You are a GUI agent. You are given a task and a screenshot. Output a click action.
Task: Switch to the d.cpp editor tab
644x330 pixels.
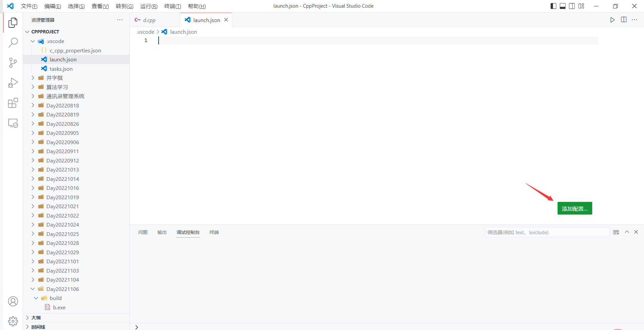pyautogui.click(x=155, y=20)
